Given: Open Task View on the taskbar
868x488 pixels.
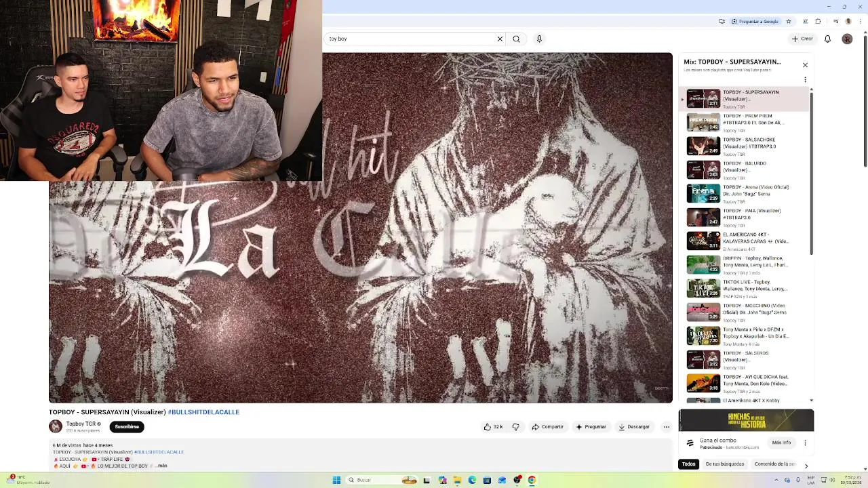Looking at the screenshot, I should pos(427,480).
